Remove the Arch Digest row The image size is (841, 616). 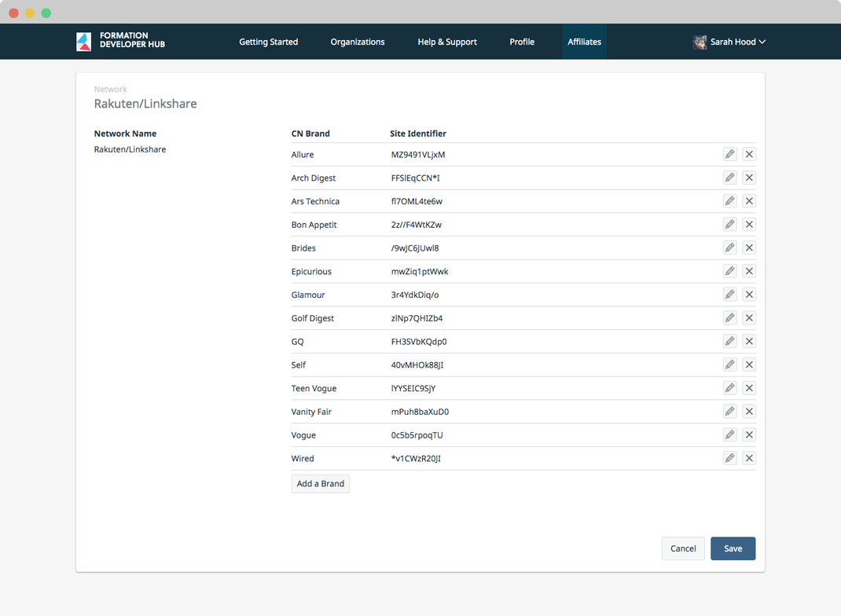(749, 178)
